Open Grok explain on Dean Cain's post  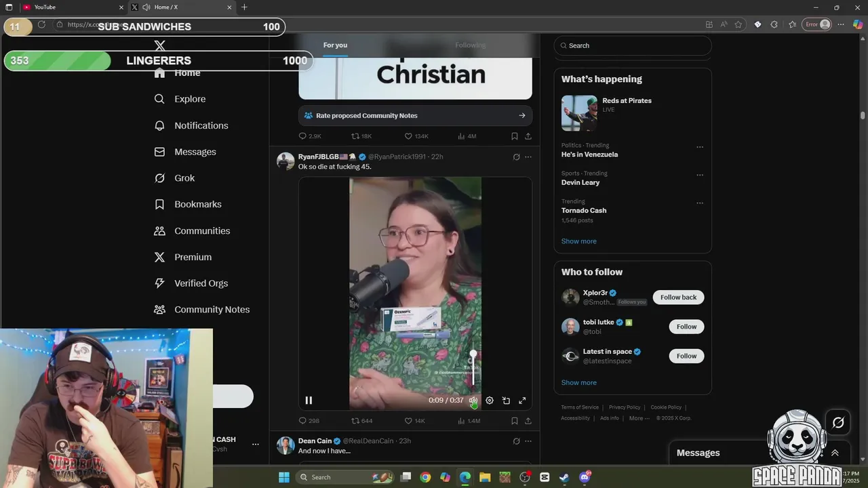tap(516, 441)
